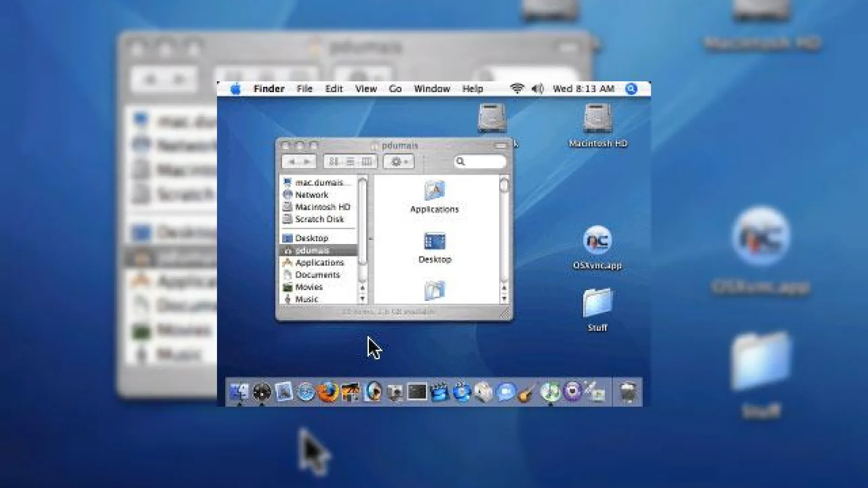The image size is (868, 488).
Task: Switch Finder window to list view
Action: point(350,162)
